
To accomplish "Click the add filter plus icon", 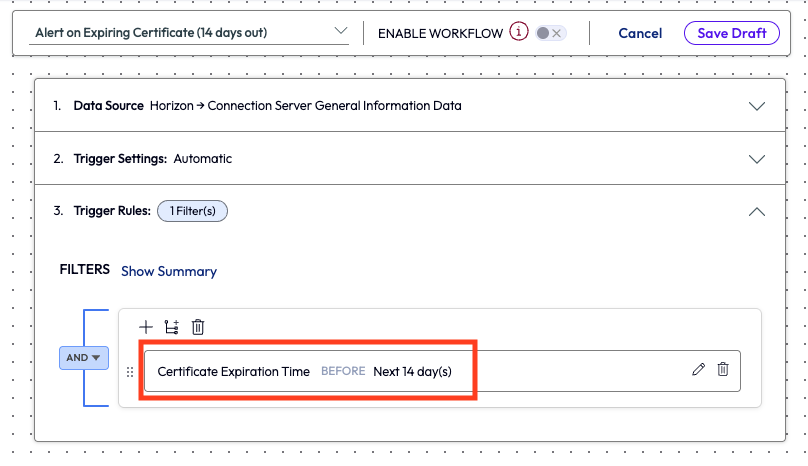I will 146,327.
